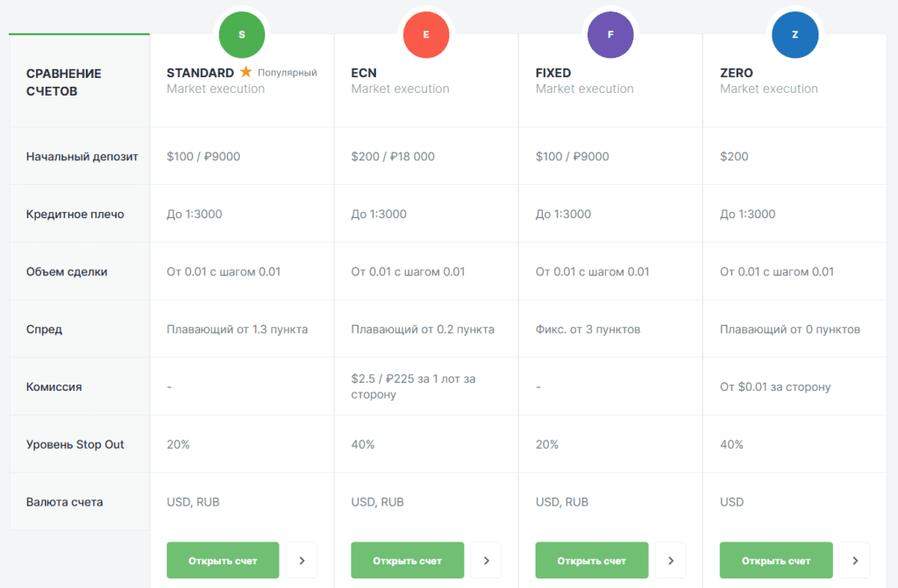Click the ECN account title
Viewport: 898px width, 588px height.
pyautogui.click(x=364, y=73)
